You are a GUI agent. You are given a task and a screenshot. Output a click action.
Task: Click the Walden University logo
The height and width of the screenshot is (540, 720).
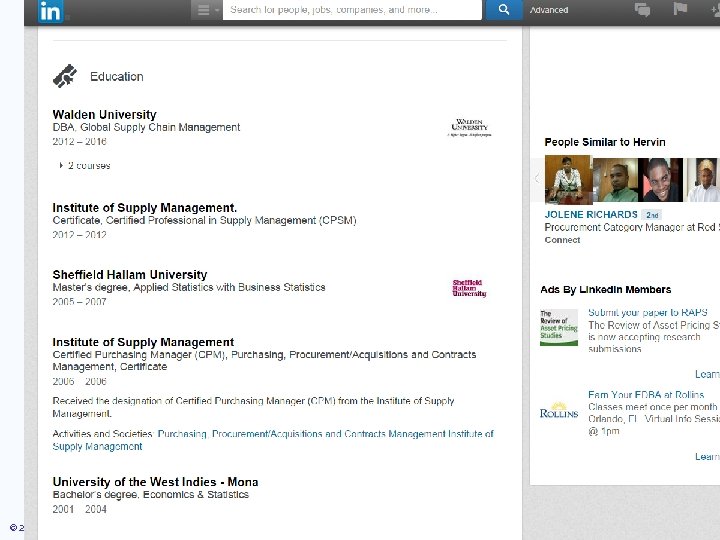point(469,127)
